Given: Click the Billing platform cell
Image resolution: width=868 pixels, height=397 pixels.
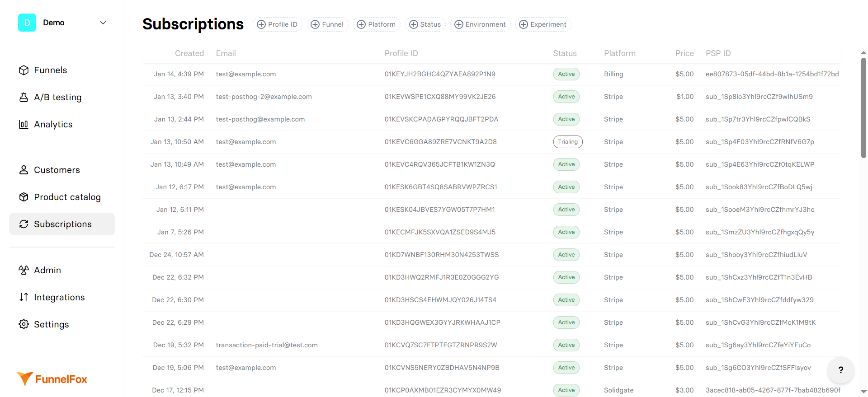Looking at the screenshot, I should 613,74.
